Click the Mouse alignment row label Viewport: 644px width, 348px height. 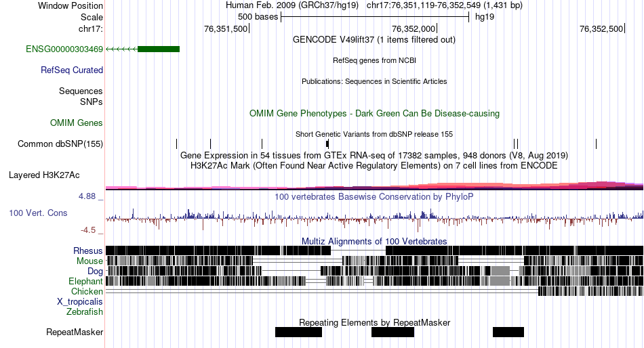(x=89, y=261)
